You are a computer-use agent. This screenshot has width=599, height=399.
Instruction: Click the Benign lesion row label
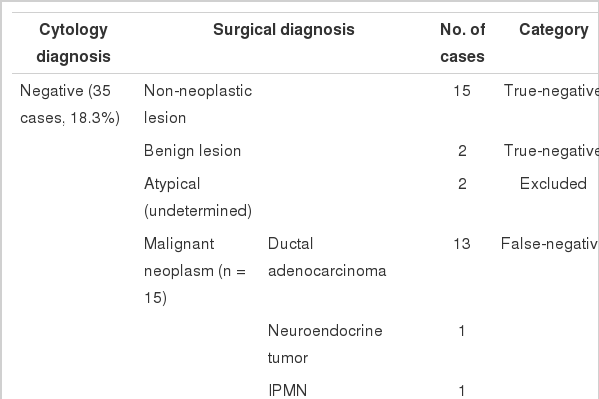pyautogui.click(x=193, y=151)
